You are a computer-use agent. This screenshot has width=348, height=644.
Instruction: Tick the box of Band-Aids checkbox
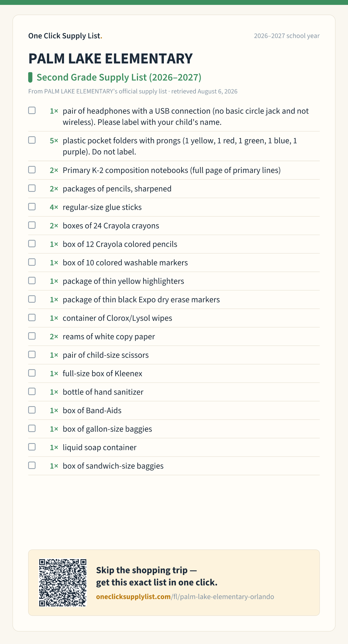(x=32, y=410)
